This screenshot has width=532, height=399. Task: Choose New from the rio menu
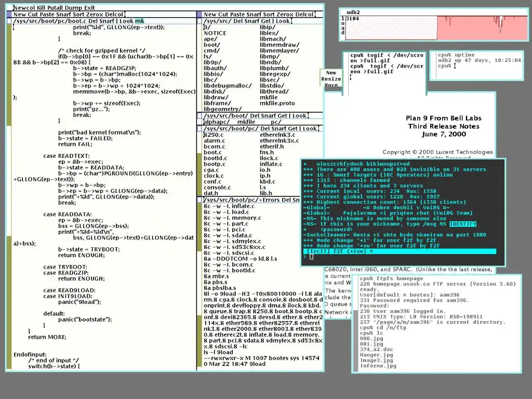pos(331,73)
